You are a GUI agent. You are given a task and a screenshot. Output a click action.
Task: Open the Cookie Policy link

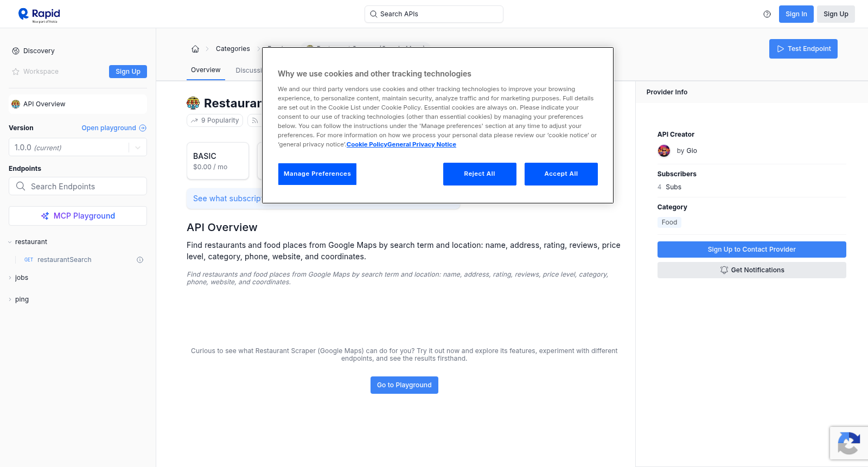(x=367, y=144)
